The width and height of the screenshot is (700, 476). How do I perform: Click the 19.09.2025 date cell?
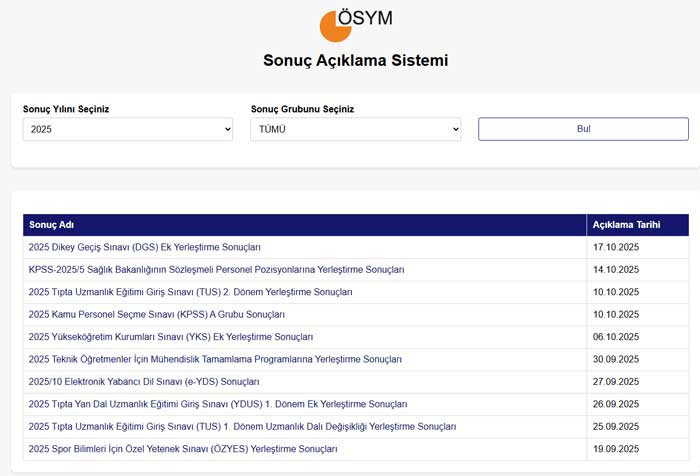(x=615, y=449)
